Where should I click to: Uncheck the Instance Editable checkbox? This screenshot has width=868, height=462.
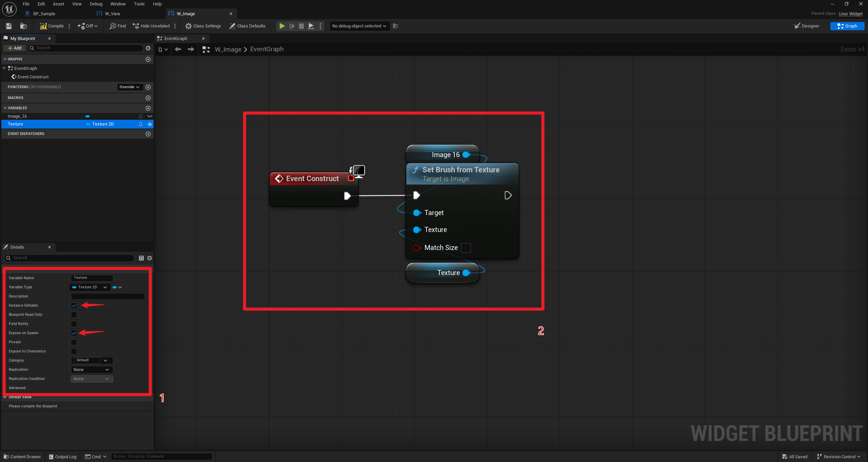point(74,306)
